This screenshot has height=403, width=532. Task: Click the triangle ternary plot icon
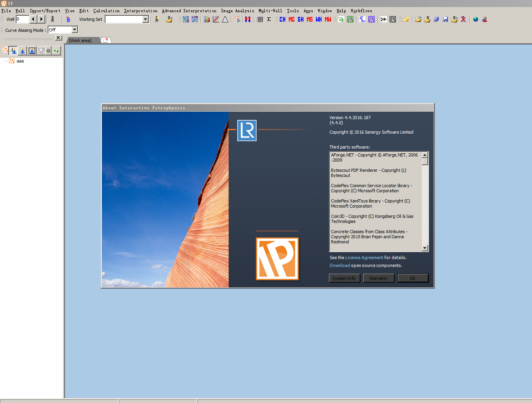(225, 19)
